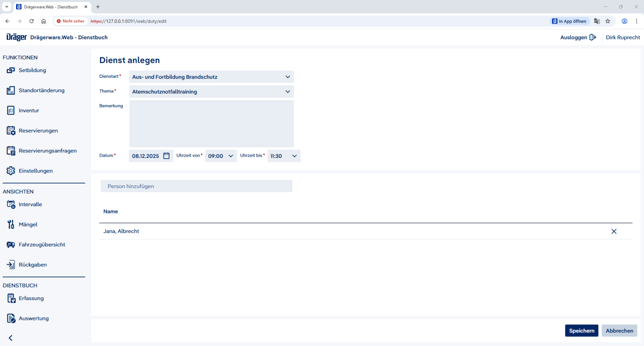Open the Uhrzeit bis time dropdown
Image resolution: width=644 pixels, height=346 pixels.
click(294, 156)
